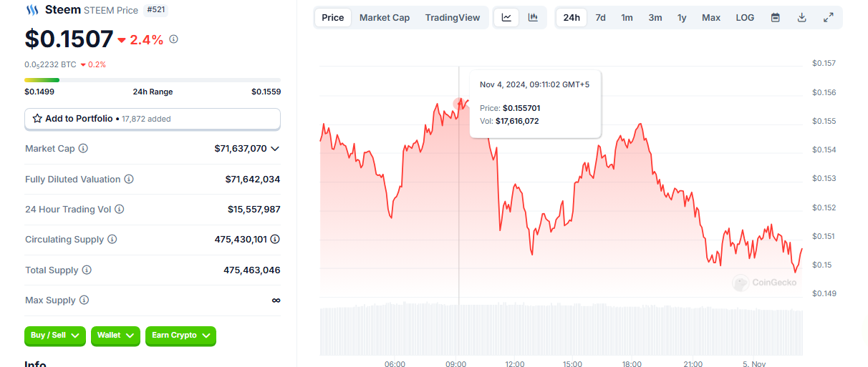Click the #521 rank badge
This screenshot has height=367, width=868.
coord(157,10)
